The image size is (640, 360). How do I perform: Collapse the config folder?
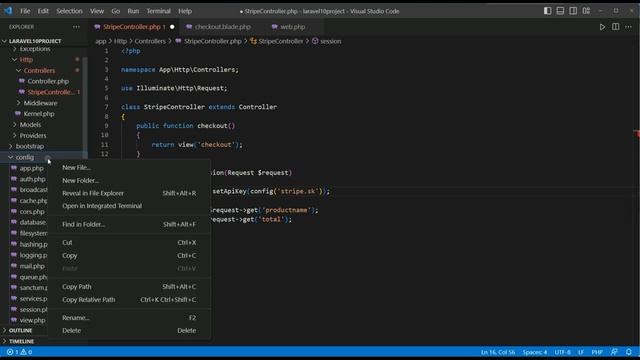25,157
